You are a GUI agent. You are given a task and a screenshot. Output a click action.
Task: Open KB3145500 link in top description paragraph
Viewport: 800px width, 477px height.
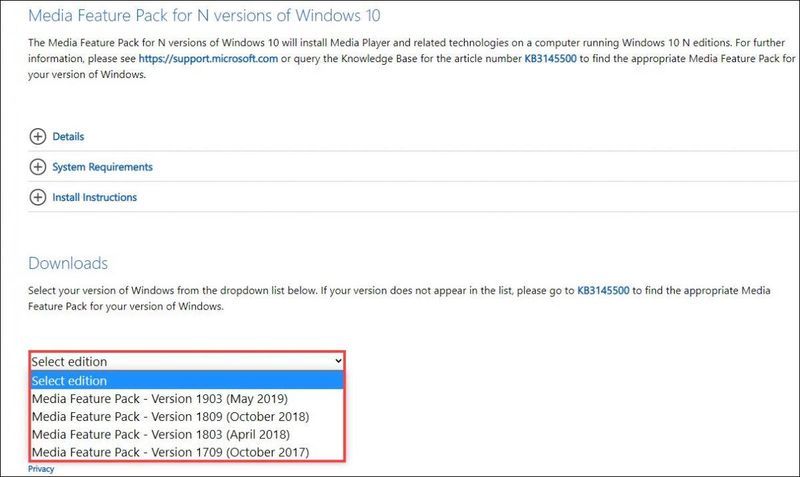(551, 59)
